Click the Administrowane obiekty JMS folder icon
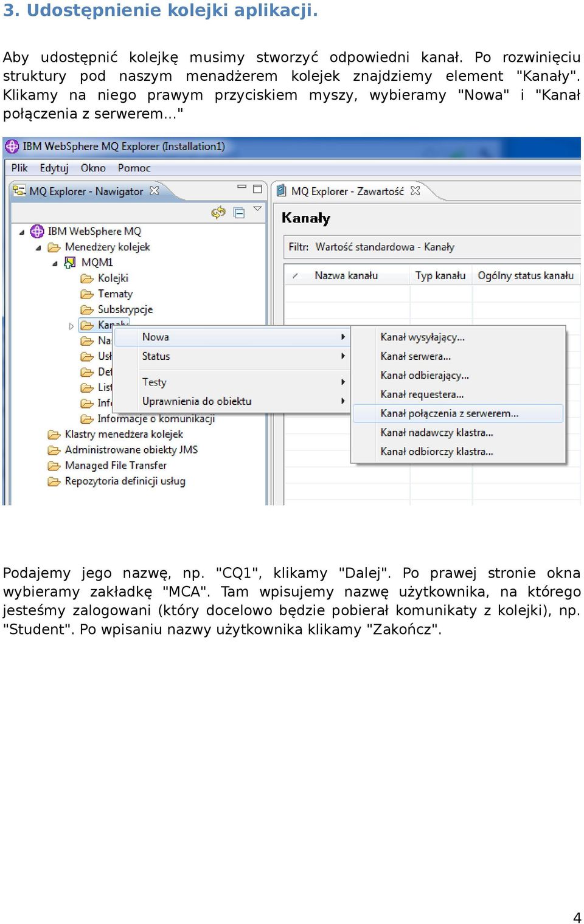 coord(54,450)
